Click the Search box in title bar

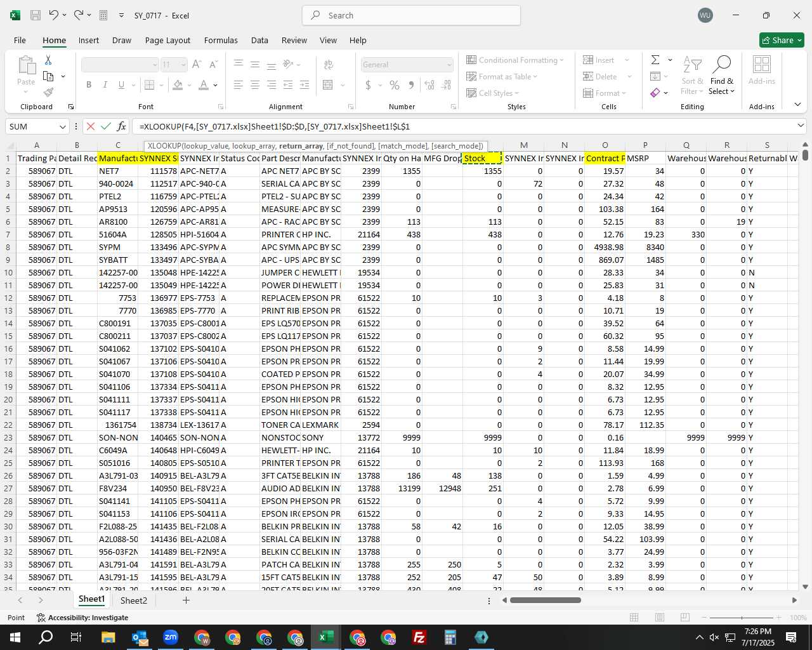pos(411,15)
